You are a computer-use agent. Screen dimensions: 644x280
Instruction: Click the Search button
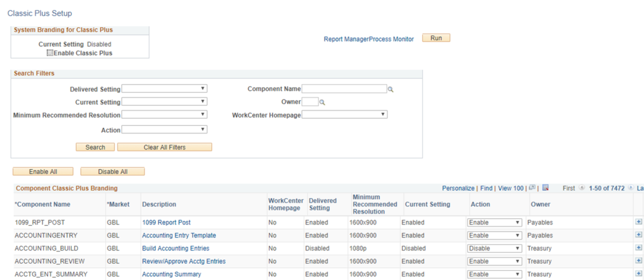click(95, 147)
